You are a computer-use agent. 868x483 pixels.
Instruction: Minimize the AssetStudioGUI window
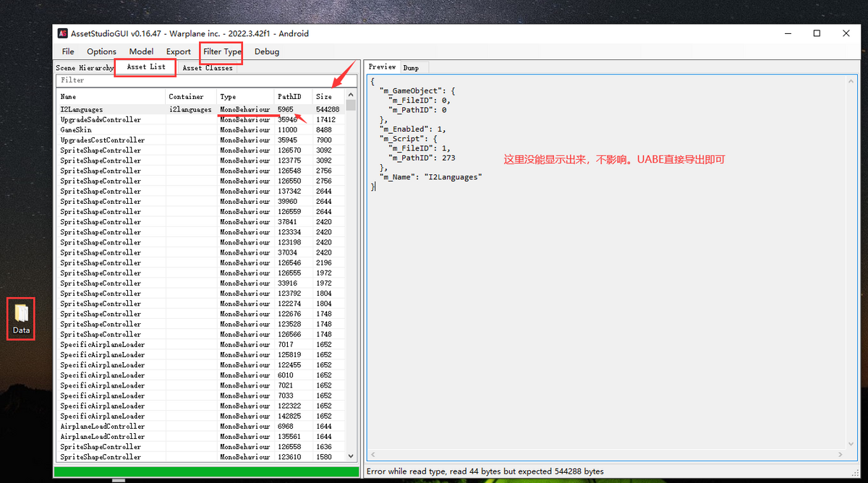(787, 33)
